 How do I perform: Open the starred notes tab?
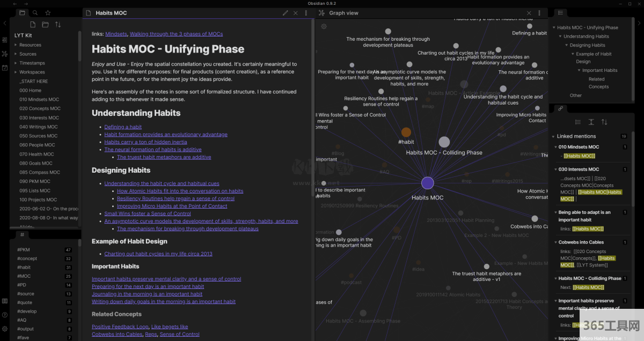coord(48,13)
